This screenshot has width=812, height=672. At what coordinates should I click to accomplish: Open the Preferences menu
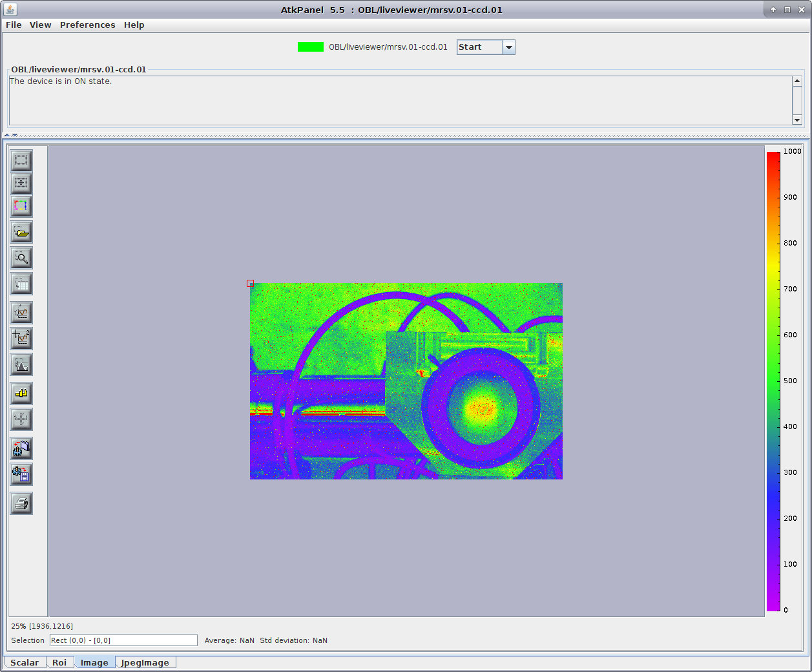87,25
